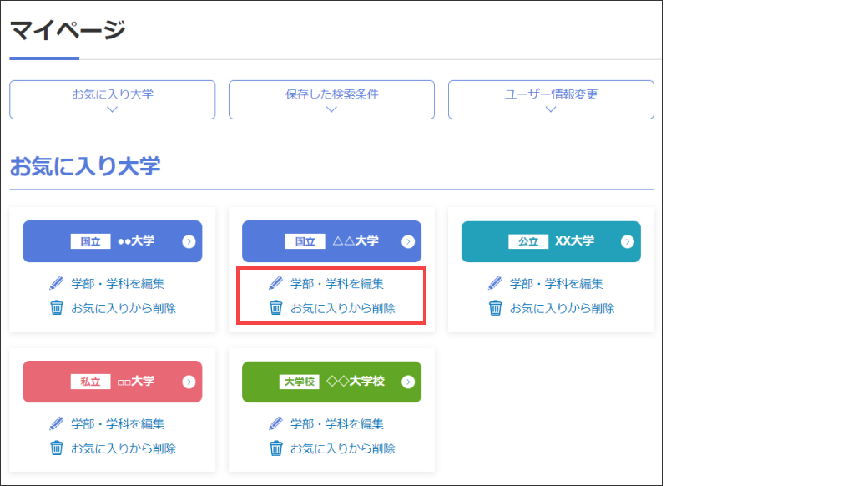Click pencil icon under △△大学 card

coord(276,284)
